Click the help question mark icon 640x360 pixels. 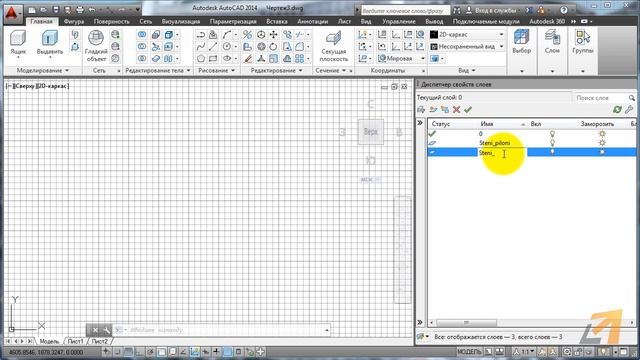tap(564, 10)
